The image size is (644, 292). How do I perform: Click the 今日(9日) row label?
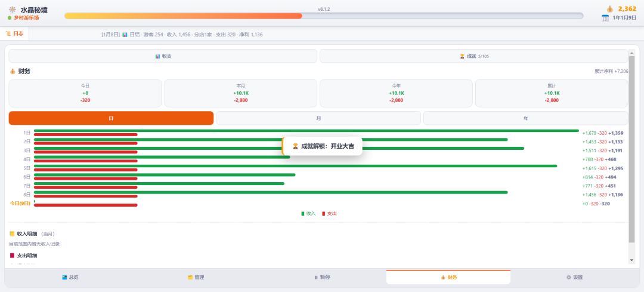click(x=20, y=203)
